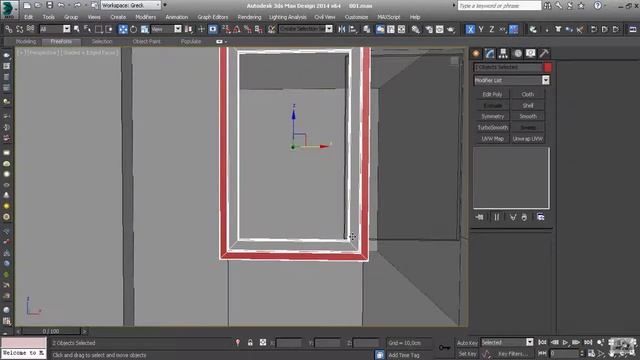Click the 3ds Max application logo button
The image size is (640, 360).
[x=9, y=9]
